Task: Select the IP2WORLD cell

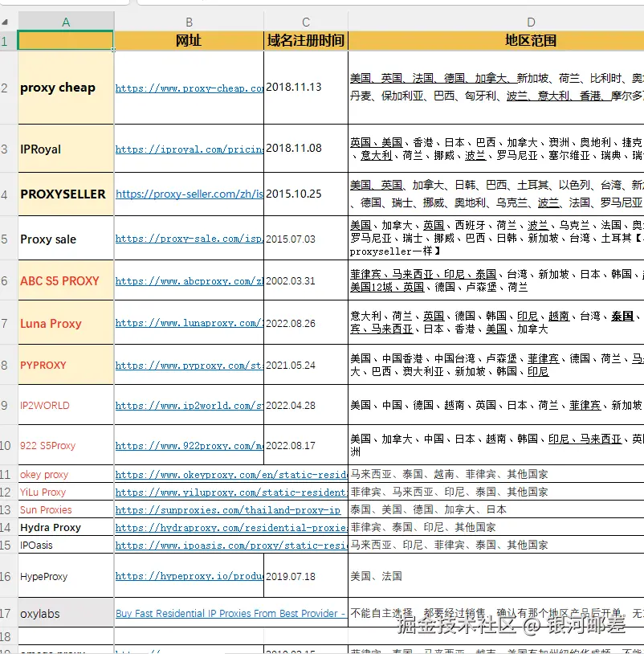Action: [x=66, y=405]
